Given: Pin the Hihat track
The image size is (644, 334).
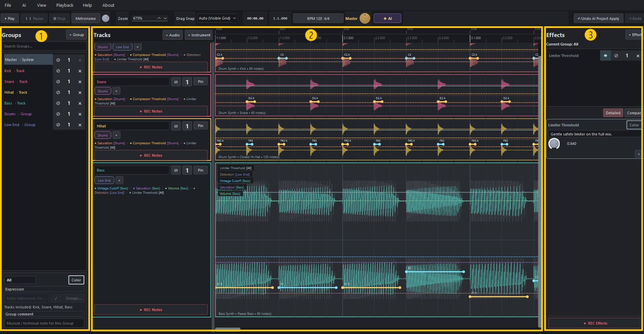Looking at the screenshot, I should [201, 126].
